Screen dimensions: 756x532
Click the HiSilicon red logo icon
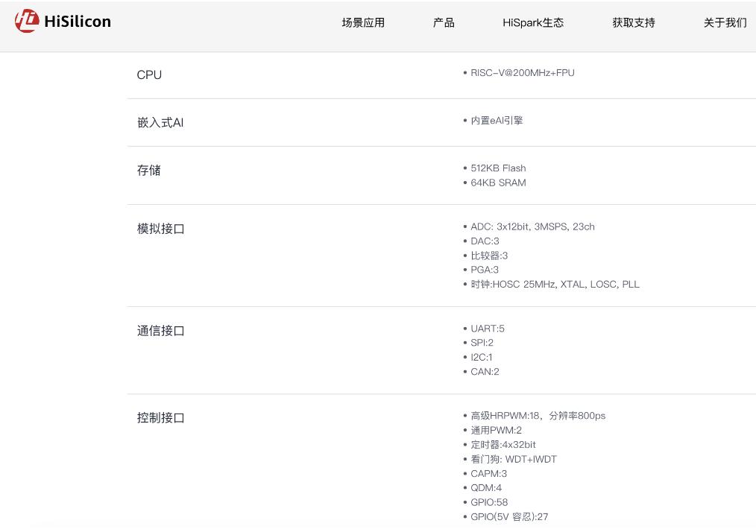27,21
